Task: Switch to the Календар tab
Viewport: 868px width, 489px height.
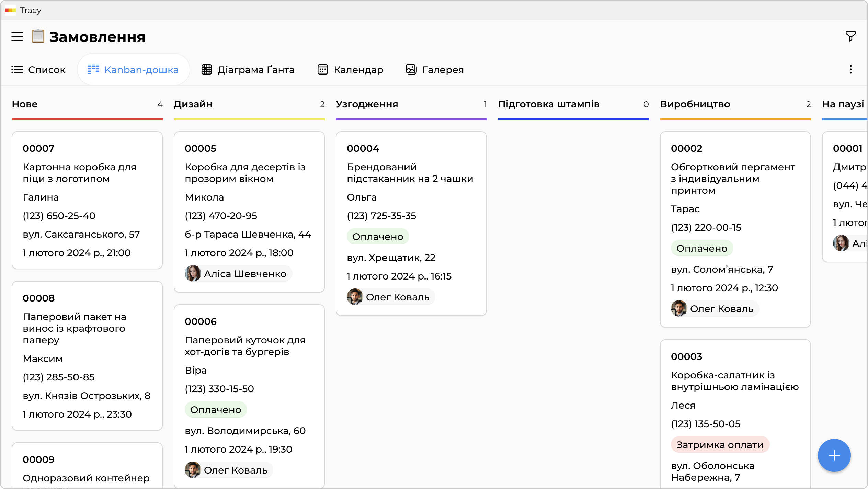Action: (350, 70)
